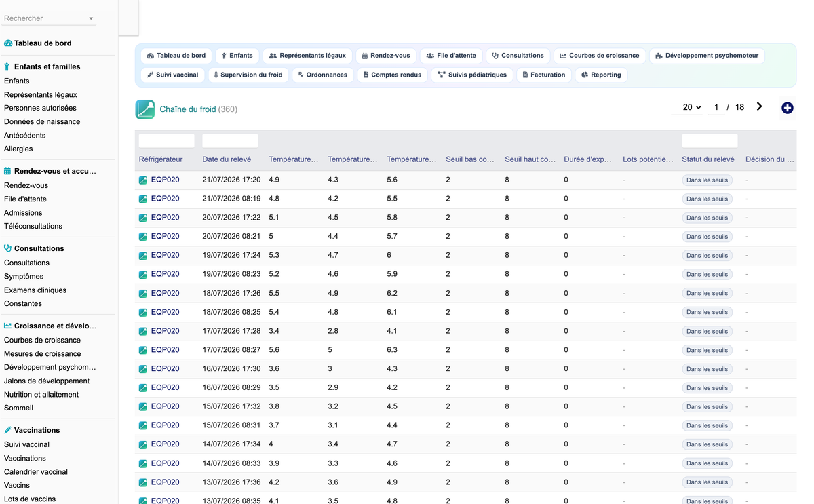Viewport: 814px width, 504px height.
Task: Open row icon for 21/07/2026 08:19 reading
Action: click(x=143, y=199)
